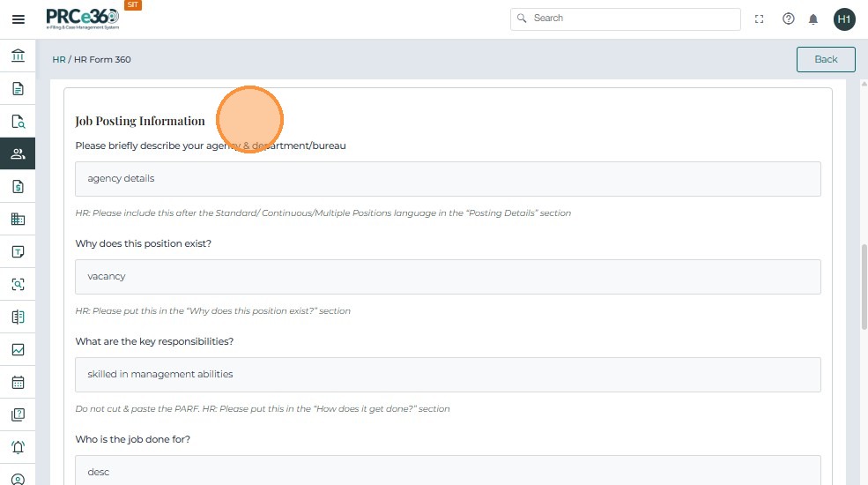Click the bank building sidebar icon
868x485 pixels.
(x=18, y=56)
